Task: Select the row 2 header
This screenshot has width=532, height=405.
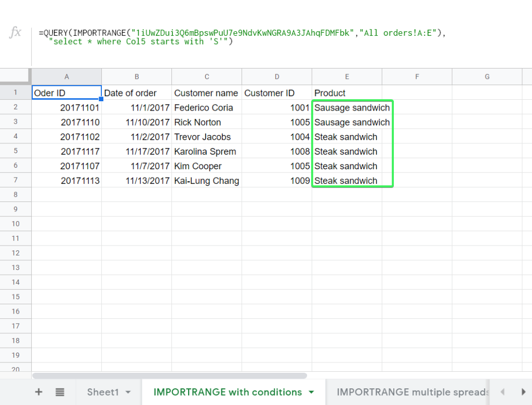Action: point(15,107)
